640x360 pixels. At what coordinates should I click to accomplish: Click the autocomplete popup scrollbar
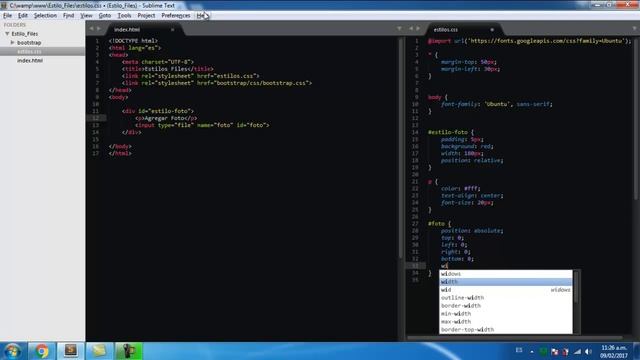[x=576, y=288]
